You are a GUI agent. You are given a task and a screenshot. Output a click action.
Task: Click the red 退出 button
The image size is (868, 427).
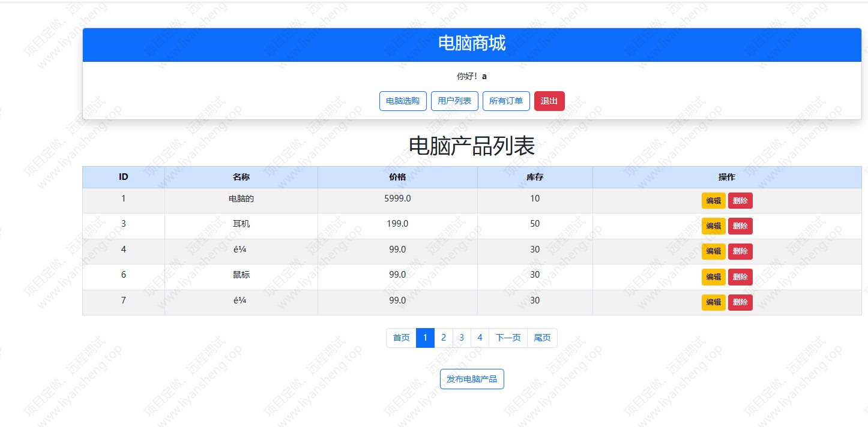click(x=549, y=101)
